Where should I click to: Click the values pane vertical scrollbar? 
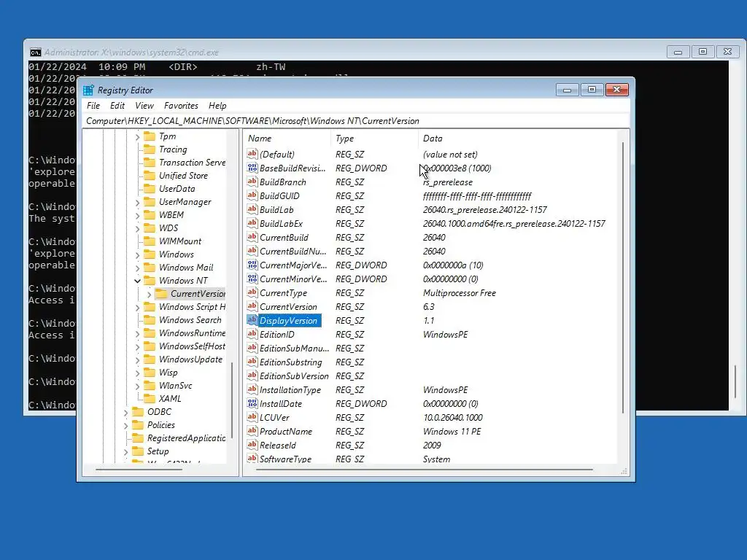pos(623,278)
